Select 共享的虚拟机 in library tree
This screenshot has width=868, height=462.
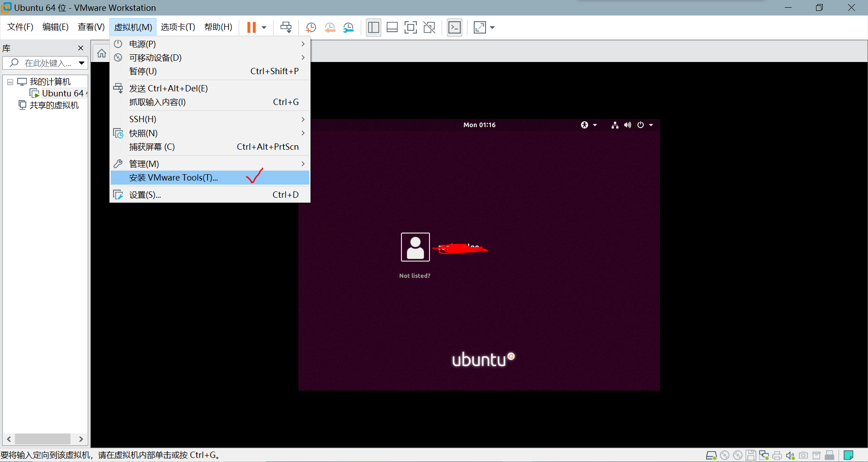point(54,105)
